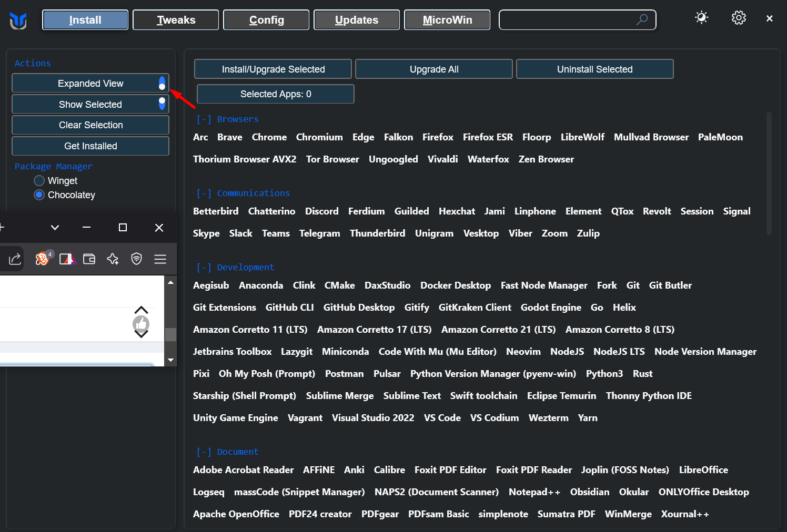This screenshot has width=787, height=532.
Task: Click Install/Upgrade Selected button
Action: [x=273, y=69]
